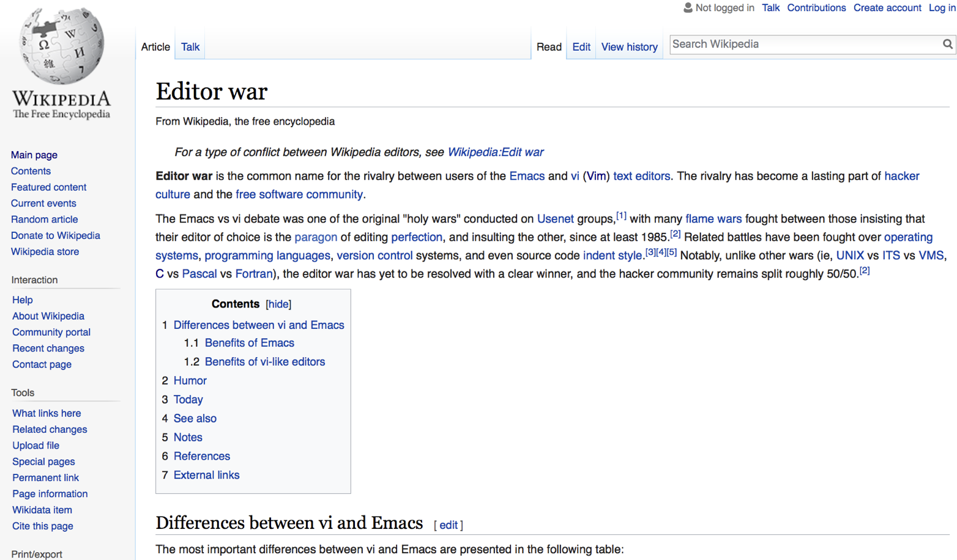The width and height of the screenshot is (957, 560).
Task: Click Log in at top right
Action: (941, 7)
